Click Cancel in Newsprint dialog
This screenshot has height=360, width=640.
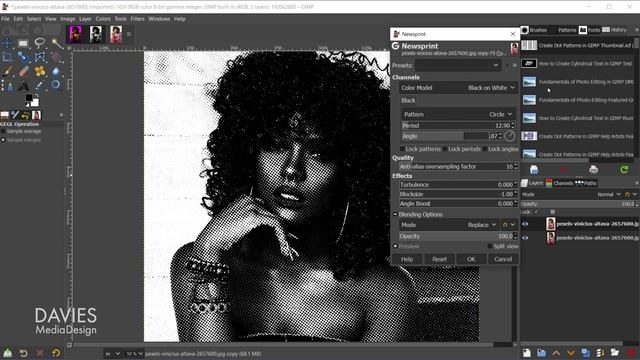(503, 259)
